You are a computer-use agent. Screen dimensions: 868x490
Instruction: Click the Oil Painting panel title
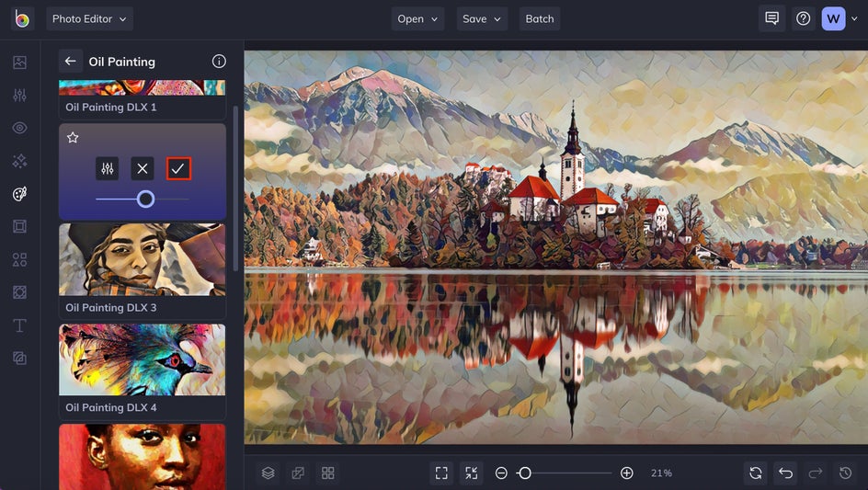coord(121,62)
